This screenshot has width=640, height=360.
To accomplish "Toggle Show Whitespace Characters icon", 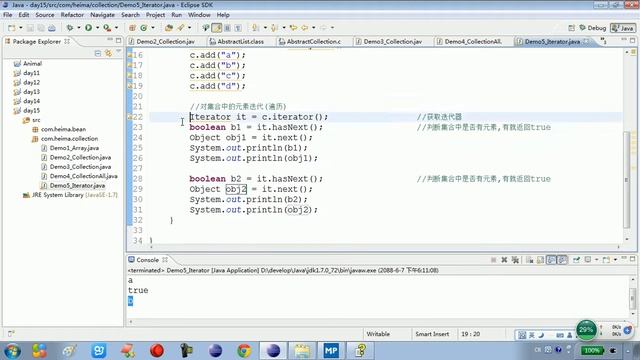I will click(x=238, y=28).
